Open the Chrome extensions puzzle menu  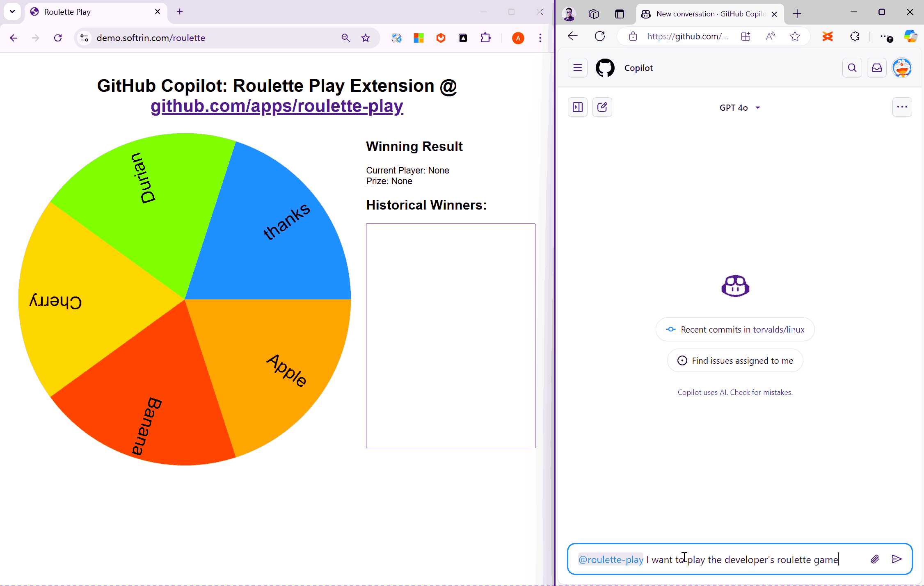[x=485, y=38]
